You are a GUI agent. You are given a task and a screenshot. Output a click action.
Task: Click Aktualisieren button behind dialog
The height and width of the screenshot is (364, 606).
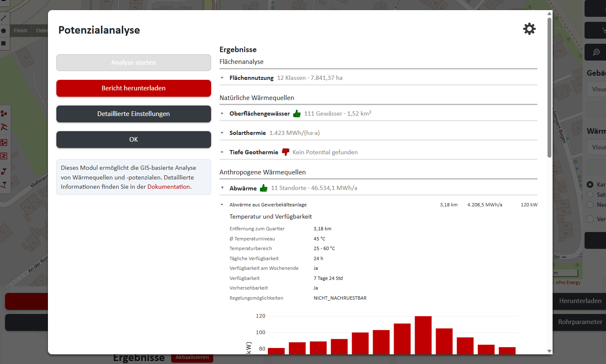pos(192,357)
